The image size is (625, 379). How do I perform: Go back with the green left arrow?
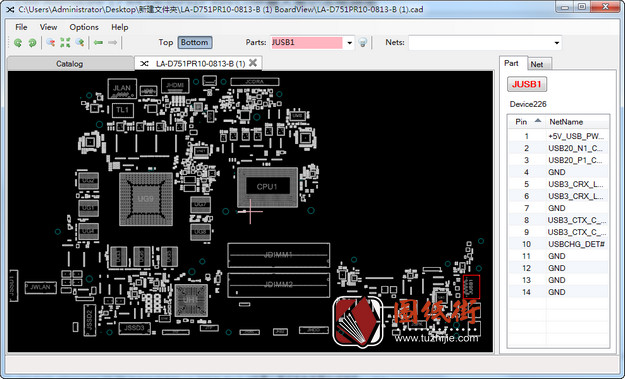pos(98,43)
